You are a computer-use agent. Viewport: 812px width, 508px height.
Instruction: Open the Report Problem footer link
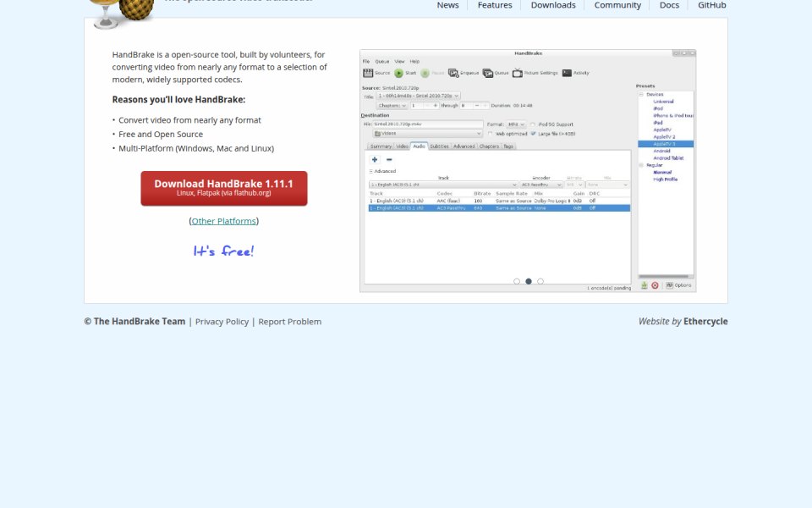click(289, 322)
